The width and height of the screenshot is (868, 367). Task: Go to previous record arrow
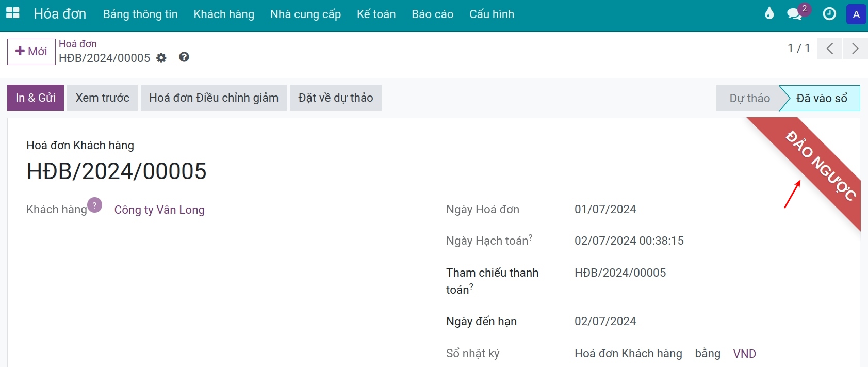coord(829,49)
